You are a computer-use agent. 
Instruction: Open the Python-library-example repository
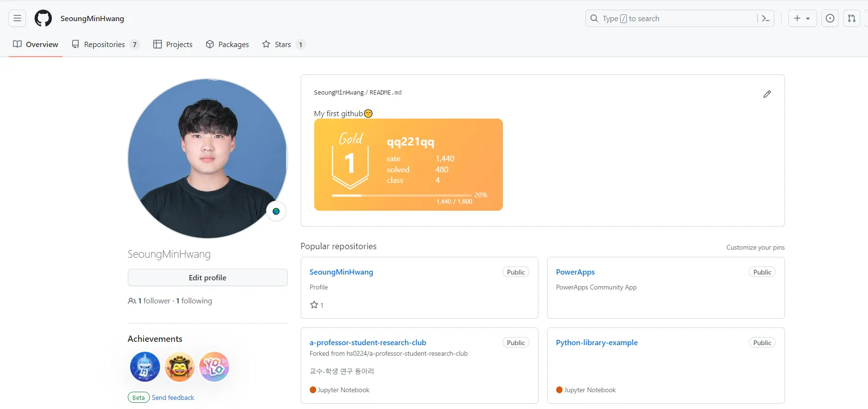597,342
